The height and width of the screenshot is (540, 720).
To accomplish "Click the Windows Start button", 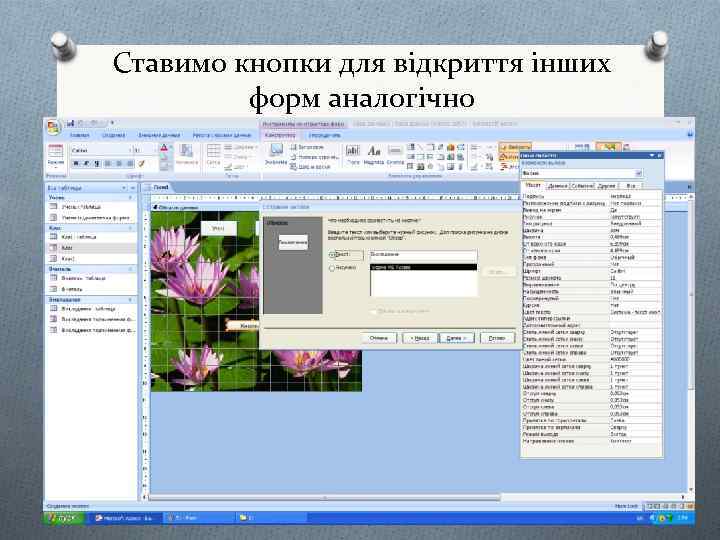I will 64,518.
